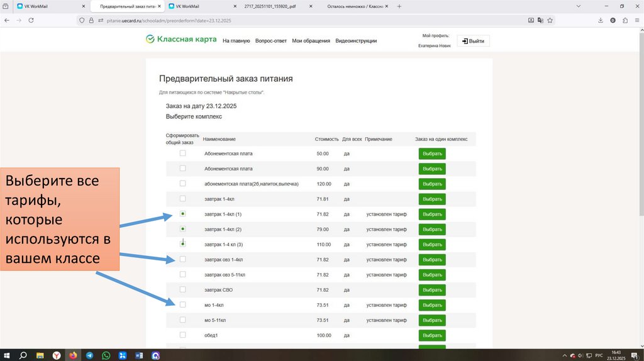Click the Выйти logout button
This screenshot has width=644, height=361.
(473, 41)
